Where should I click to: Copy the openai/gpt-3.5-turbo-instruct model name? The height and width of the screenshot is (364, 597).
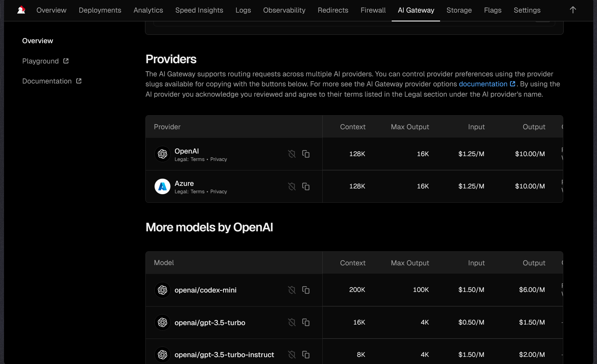tap(306, 355)
